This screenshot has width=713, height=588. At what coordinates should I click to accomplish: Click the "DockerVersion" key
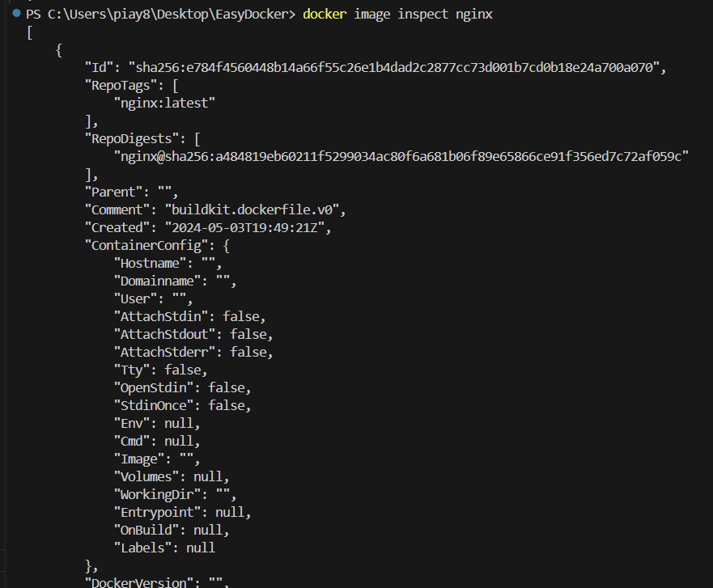[139, 582]
